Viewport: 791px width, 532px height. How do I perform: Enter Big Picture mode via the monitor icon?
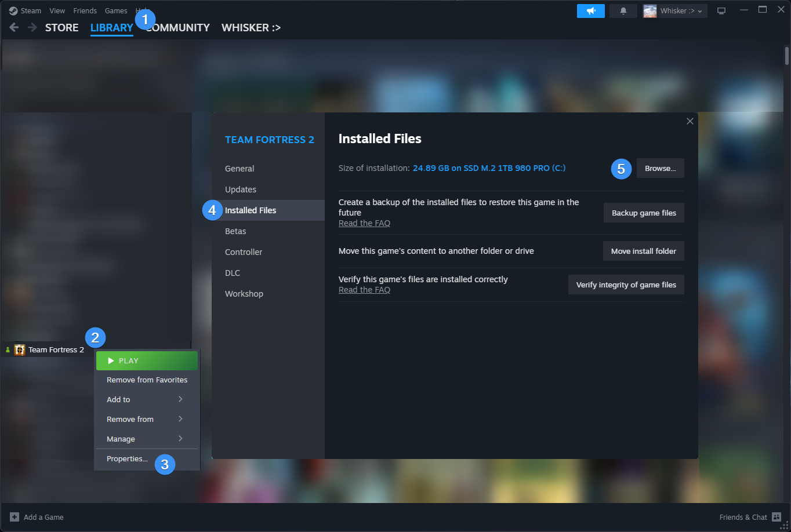click(721, 10)
